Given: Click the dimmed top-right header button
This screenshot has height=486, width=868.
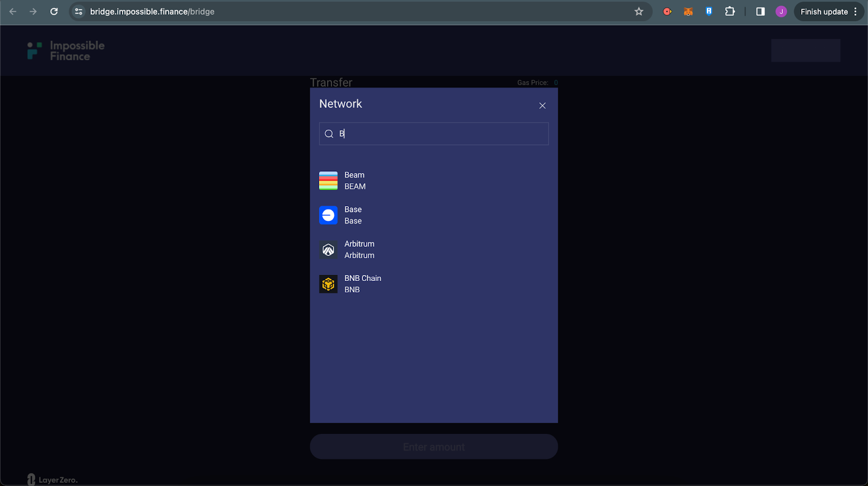Looking at the screenshot, I should tap(806, 50).
